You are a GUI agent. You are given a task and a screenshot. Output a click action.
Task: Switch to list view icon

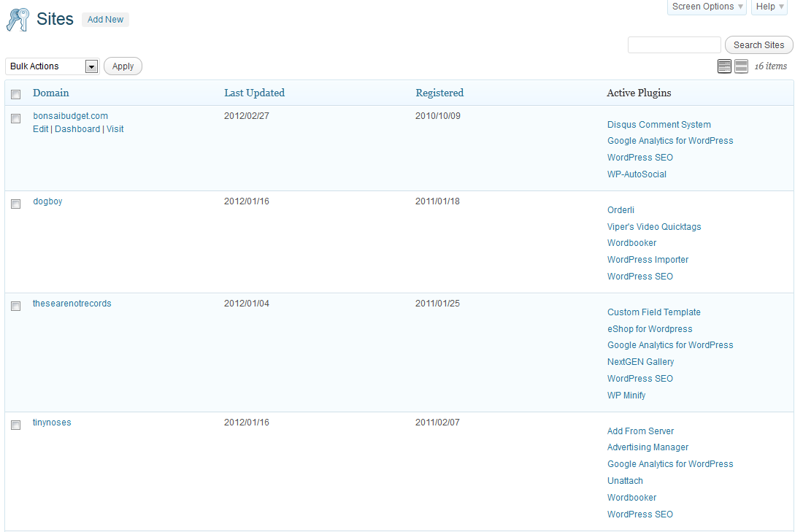click(x=724, y=66)
